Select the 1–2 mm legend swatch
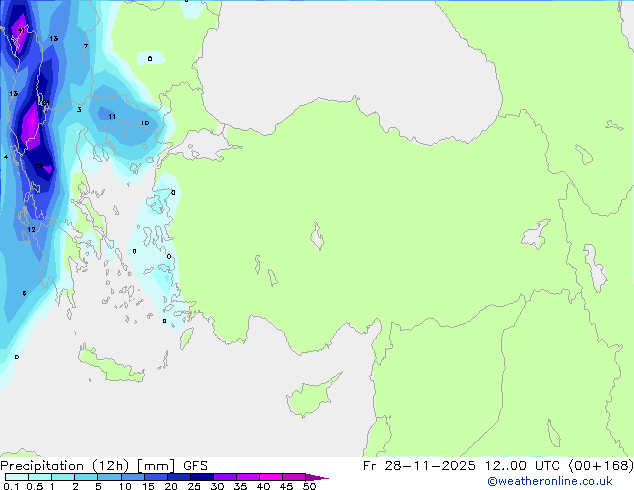This screenshot has height=490, width=634. 63,477
